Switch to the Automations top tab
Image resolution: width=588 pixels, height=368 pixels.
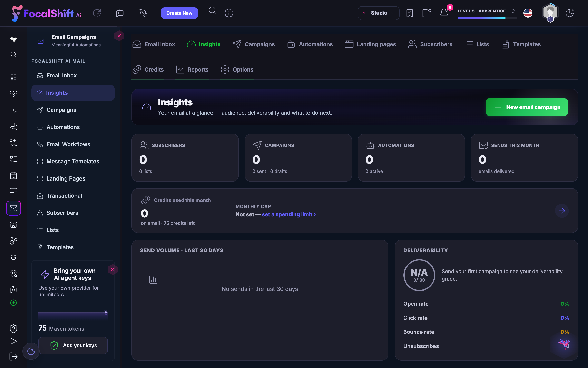[x=309, y=44]
